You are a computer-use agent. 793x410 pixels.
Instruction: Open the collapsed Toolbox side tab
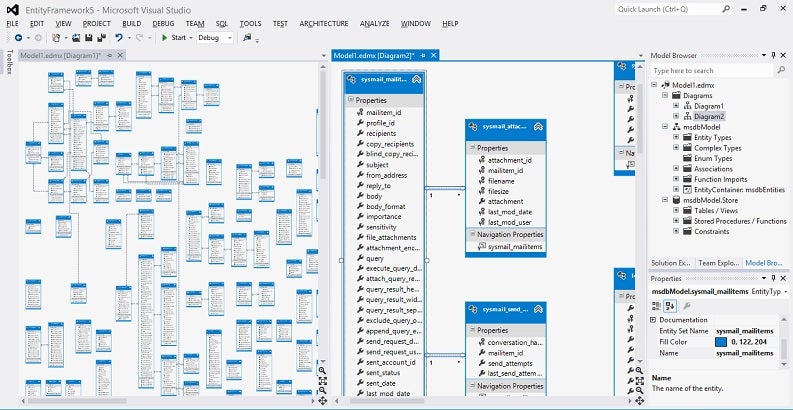(x=8, y=62)
